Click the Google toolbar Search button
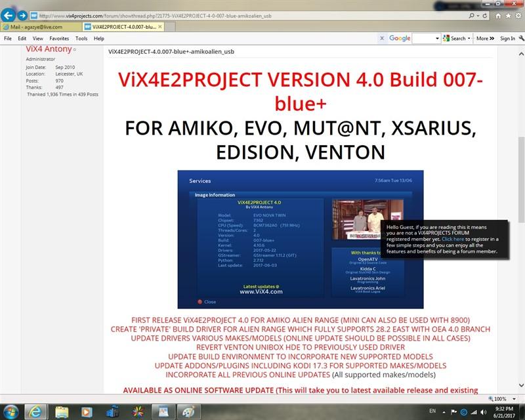 pyautogui.click(x=454, y=39)
